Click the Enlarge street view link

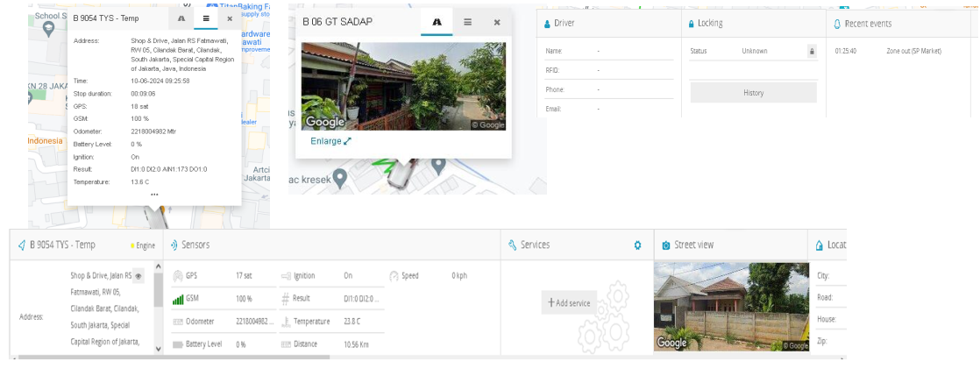click(x=330, y=141)
